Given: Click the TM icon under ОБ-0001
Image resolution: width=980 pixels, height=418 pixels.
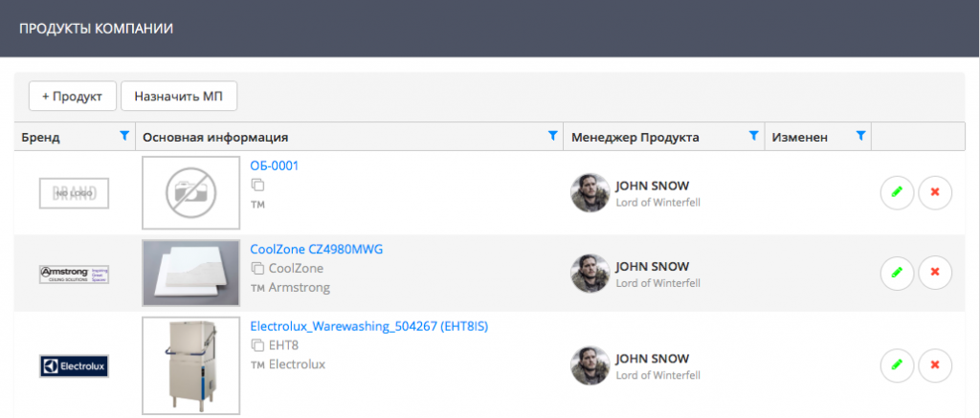Looking at the screenshot, I should coord(257,205).
